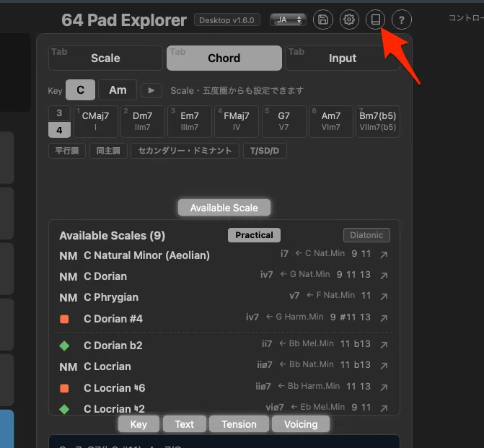
Task: Open the manual book icon
Action: pyautogui.click(x=375, y=19)
